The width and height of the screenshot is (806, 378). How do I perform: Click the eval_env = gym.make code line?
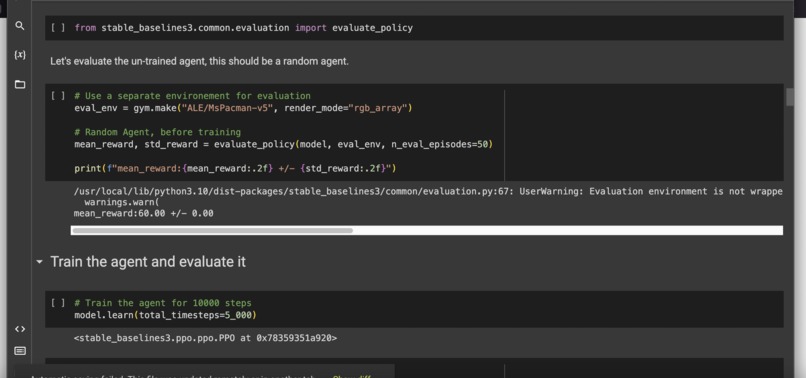coord(244,108)
